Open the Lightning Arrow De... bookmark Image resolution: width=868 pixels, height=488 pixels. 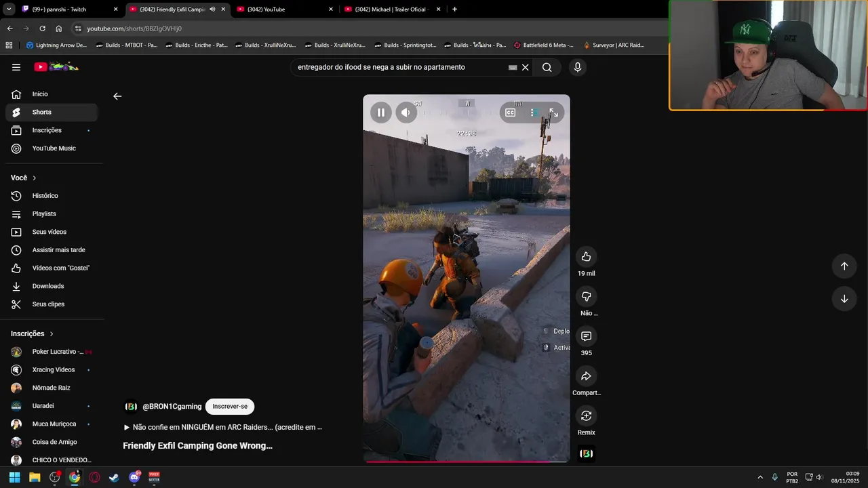pos(57,45)
